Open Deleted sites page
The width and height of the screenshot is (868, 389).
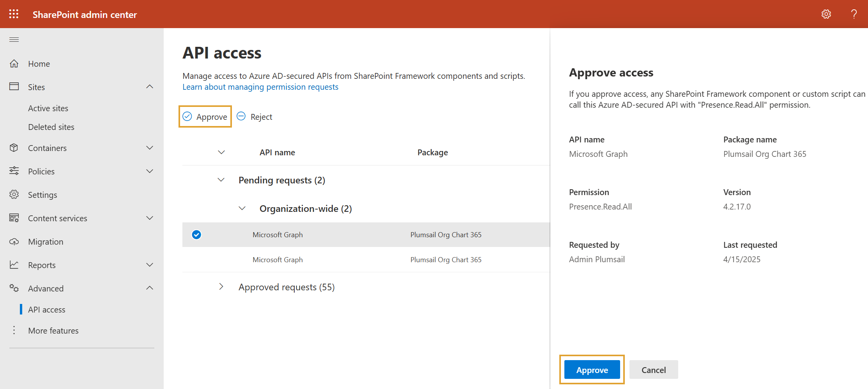tap(51, 127)
